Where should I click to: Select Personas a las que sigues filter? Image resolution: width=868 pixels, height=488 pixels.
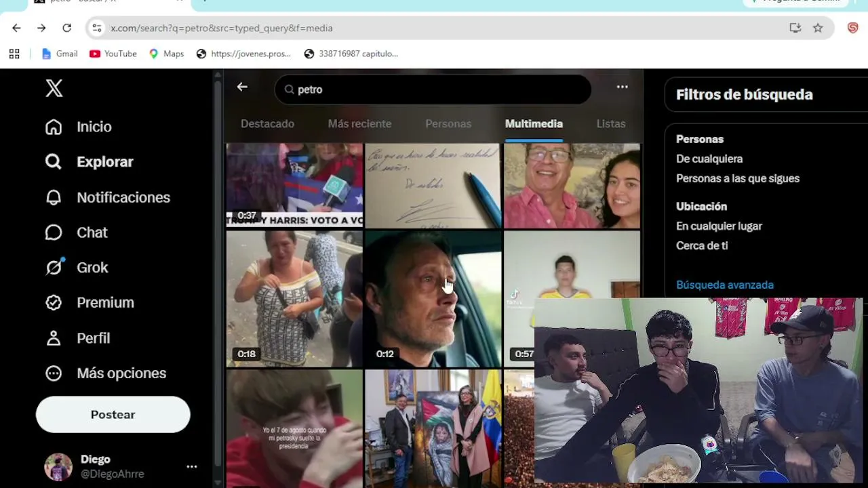coord(738,178)
